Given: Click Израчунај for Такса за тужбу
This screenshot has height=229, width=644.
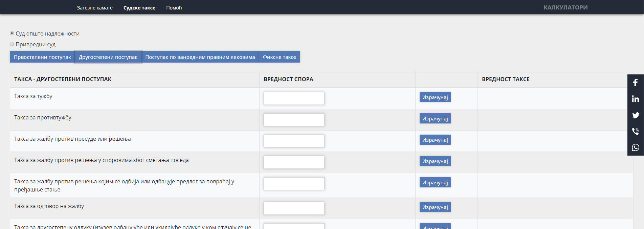Looking at the screenshot, I should pos(435,97).
